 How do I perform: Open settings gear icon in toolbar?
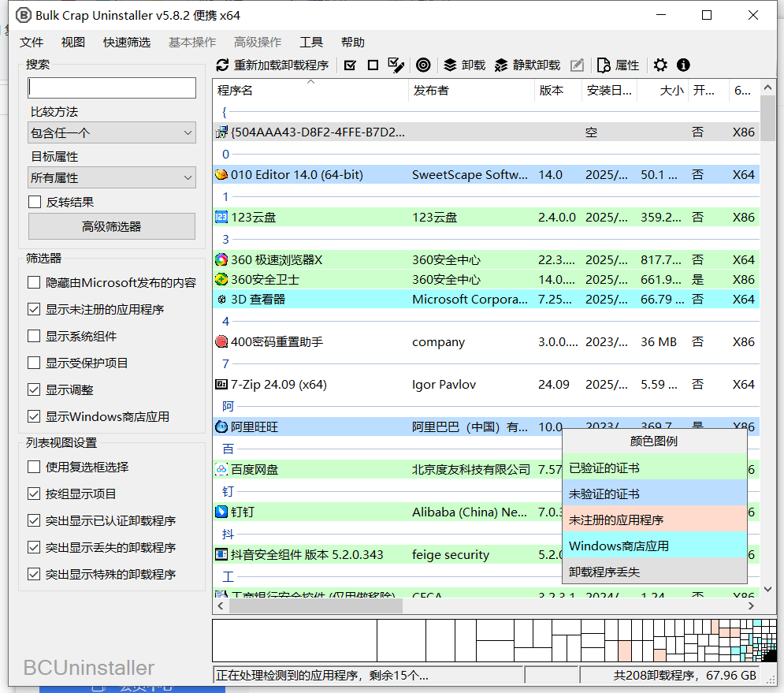[x=660, y=65]
